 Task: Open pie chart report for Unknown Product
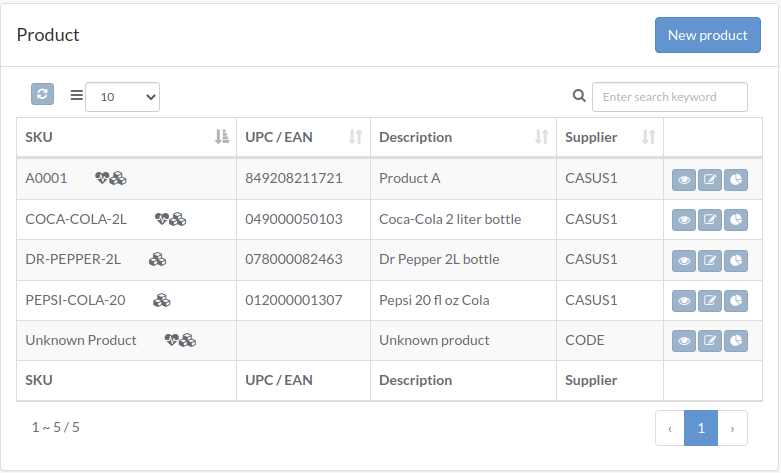tap(736, 341)
